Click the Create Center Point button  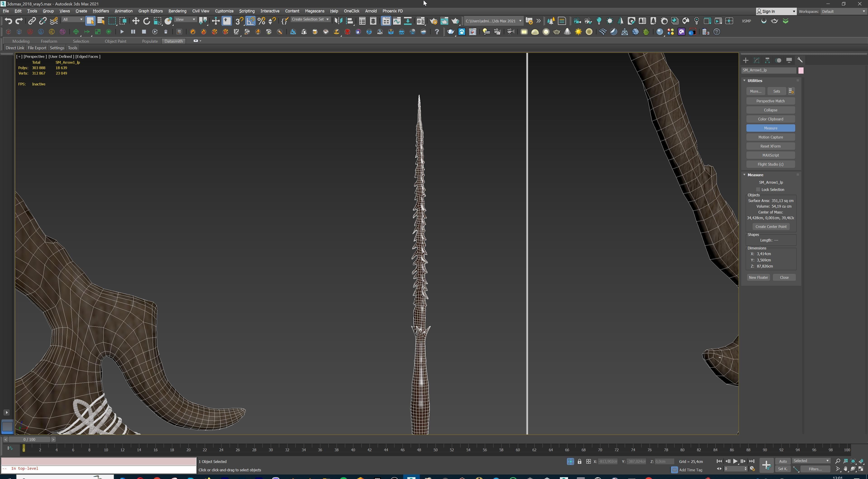(x=771, y=227)
